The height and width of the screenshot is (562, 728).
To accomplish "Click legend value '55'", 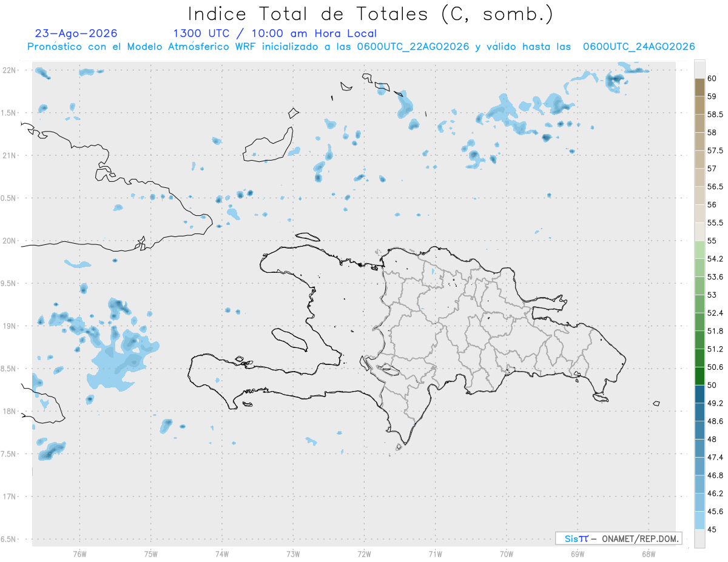I will (712, 241).
